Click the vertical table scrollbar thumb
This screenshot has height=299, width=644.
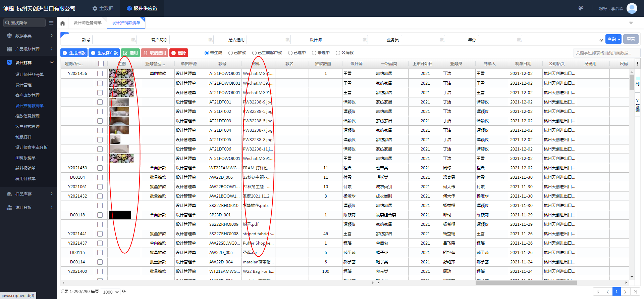(632, 82)
